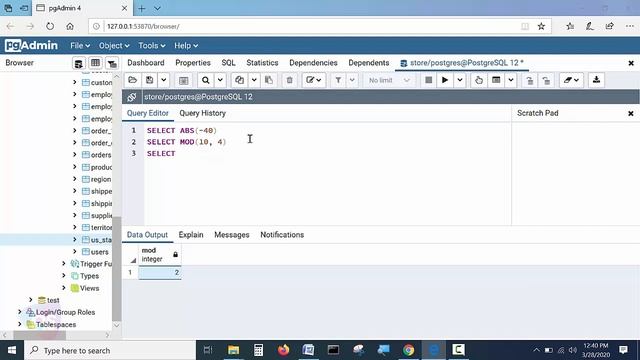Screen dimensions: 640x360
Task: Close the Scratch Pad panel
Action: [631, 113]
